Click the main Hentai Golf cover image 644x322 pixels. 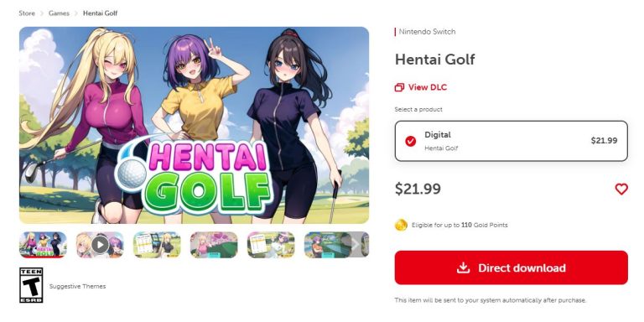point(194,125)
